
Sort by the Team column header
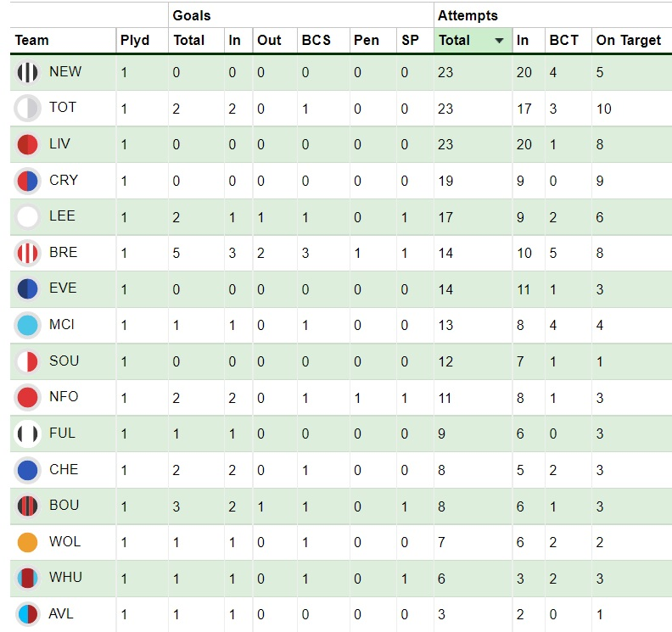click(31, 40)
